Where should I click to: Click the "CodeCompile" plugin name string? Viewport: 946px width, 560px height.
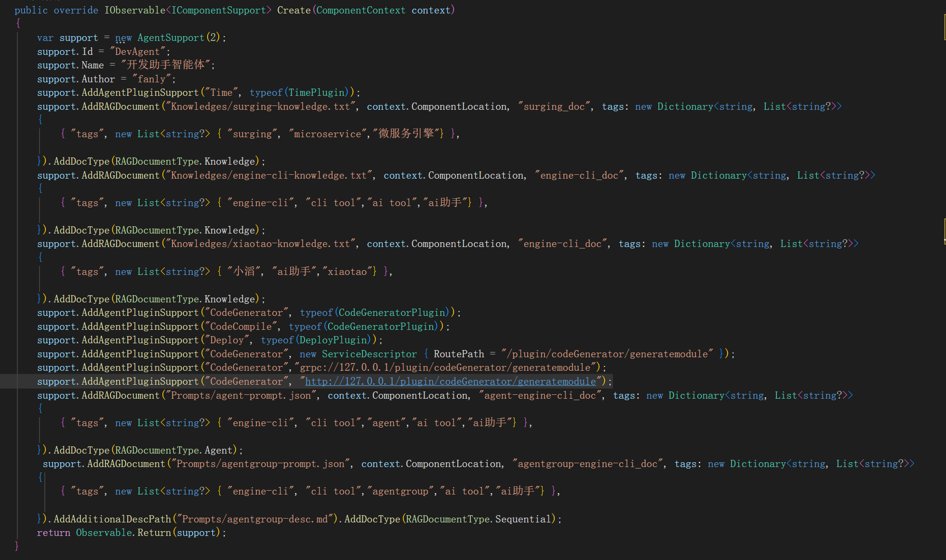(x=241, y=326)
